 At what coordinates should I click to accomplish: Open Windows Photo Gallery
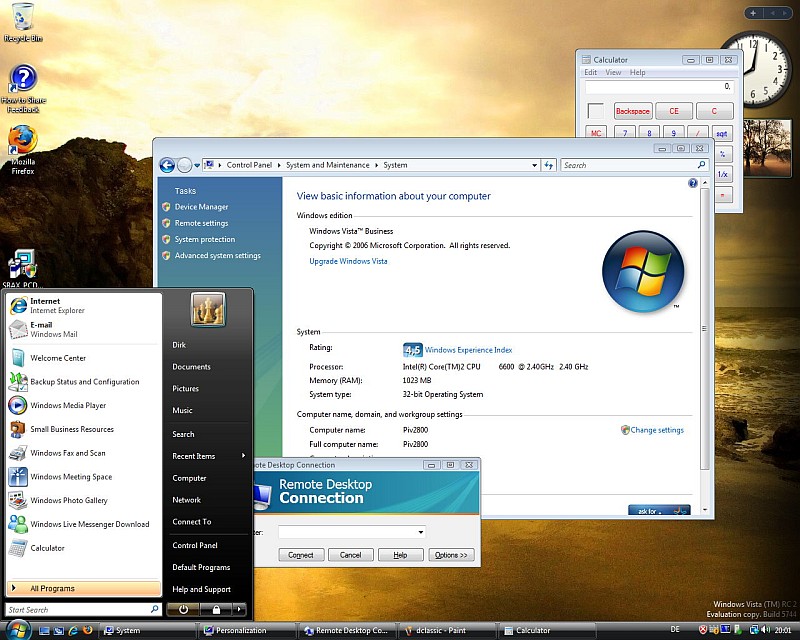coord(85,500)
